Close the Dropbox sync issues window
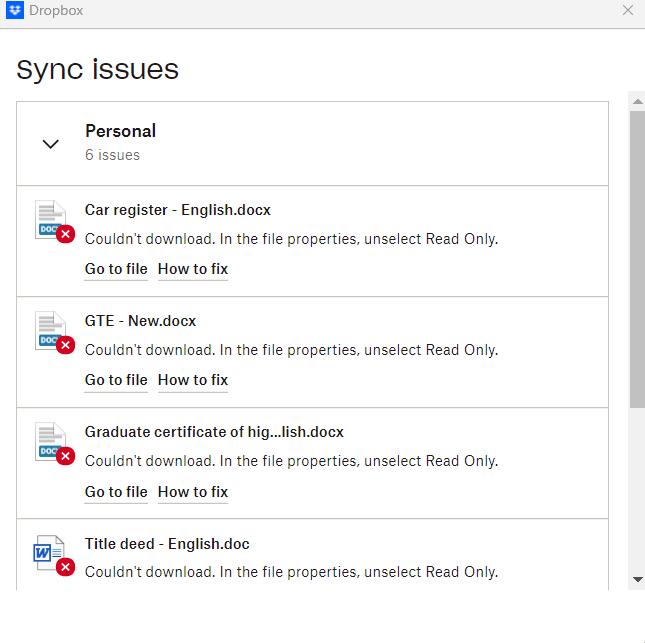Screen dimensions: 645x643 pyautogui.click(x=628, y=11)
